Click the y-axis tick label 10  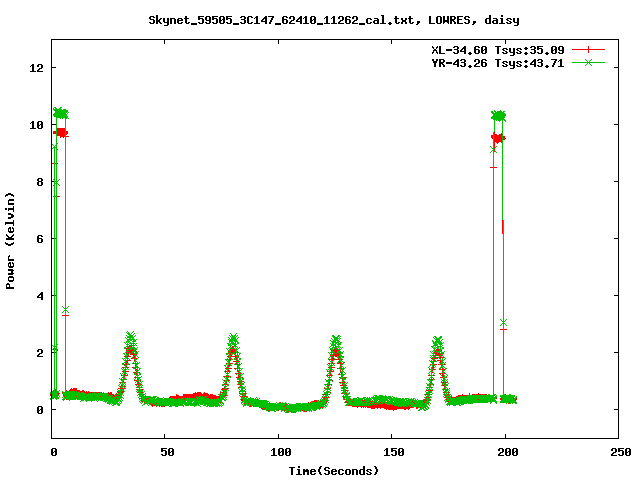(x=36, y=125)
